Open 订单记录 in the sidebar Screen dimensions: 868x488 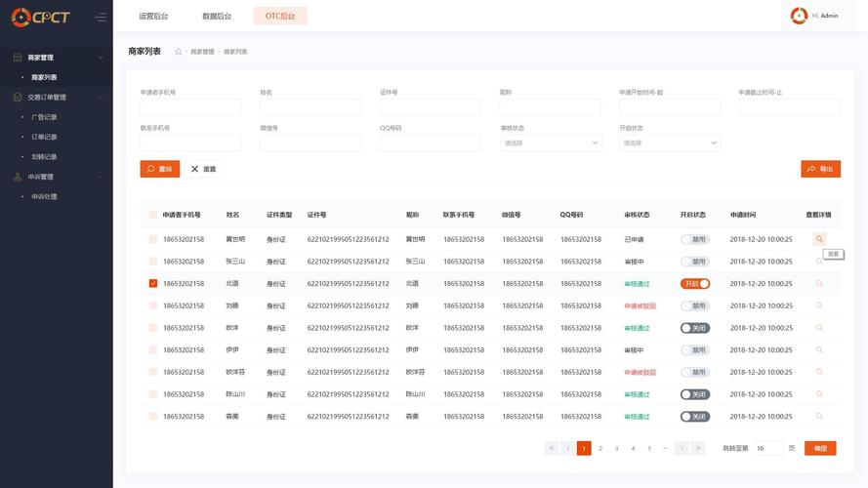[44, 138]
